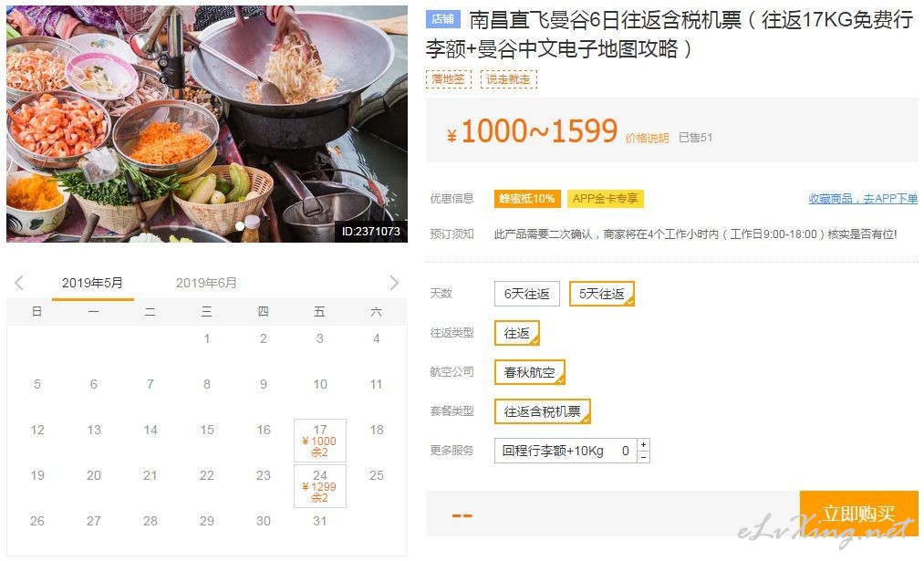924x561 pixels.
Task: Advance calendar with right chevron arrow
Action: pos(394,283)
